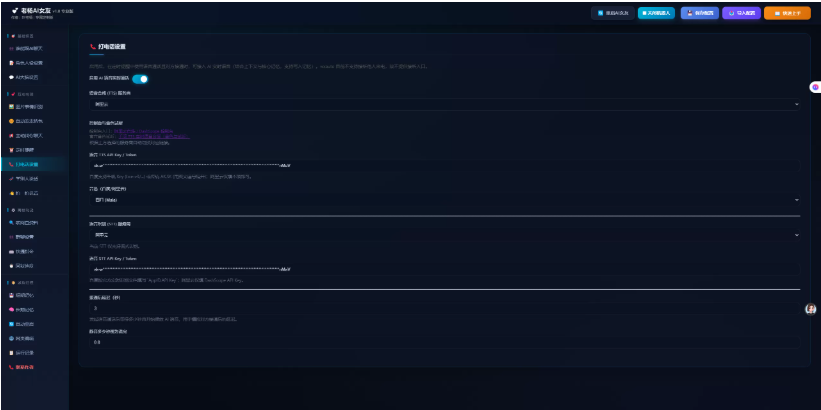Open the speech-bubble AI大模型 settings item
This screenshot has width=821, height=410.
point(24,77)
